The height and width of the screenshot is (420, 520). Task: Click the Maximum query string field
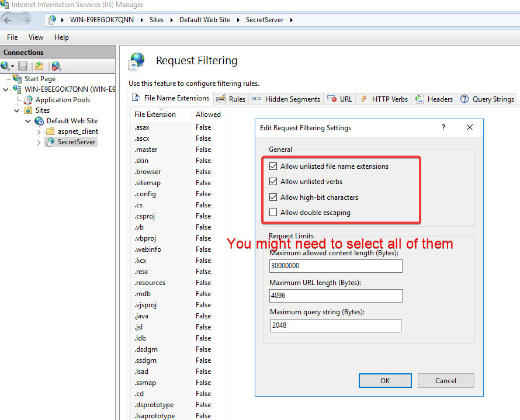(335, 325)
